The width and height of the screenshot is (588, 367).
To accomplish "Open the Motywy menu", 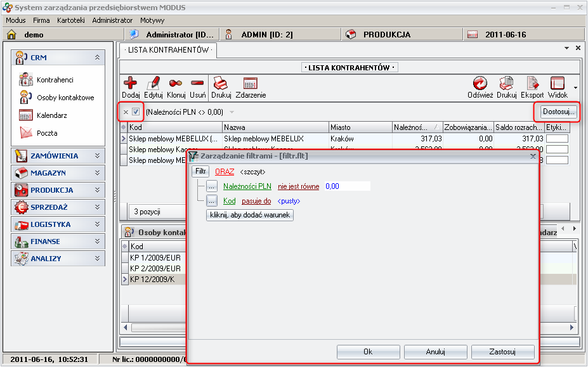I will [152, 20].
